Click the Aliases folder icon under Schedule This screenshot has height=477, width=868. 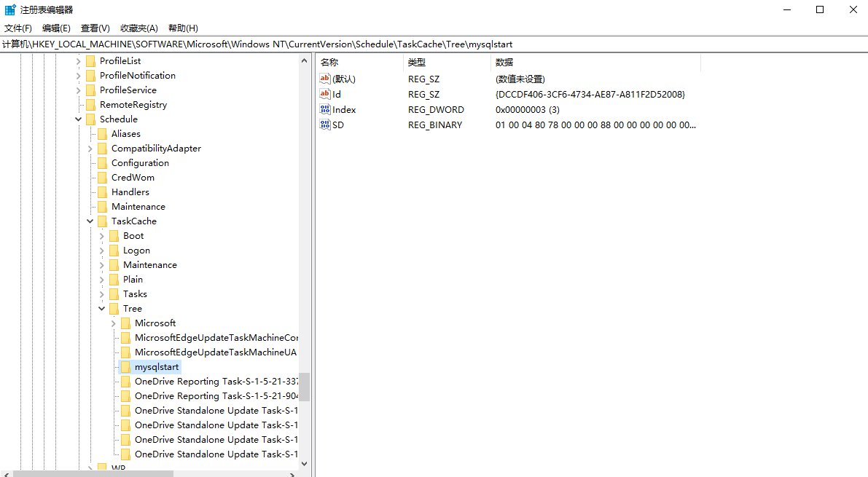101,133
